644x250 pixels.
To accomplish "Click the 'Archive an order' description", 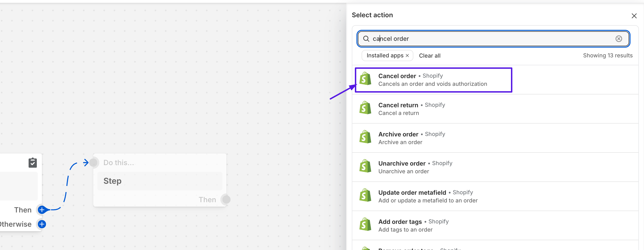I will pyautogui.click(x=400, y=142).
